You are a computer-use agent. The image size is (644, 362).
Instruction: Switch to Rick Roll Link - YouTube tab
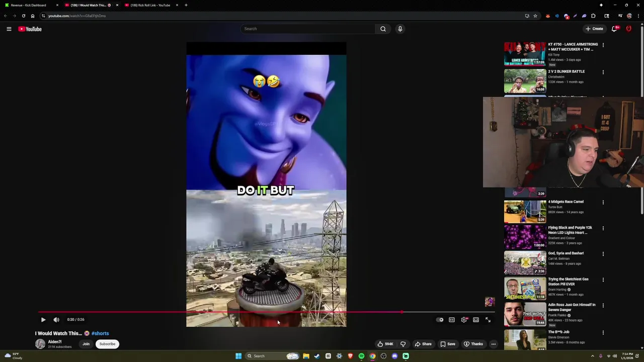click(150, 5)
